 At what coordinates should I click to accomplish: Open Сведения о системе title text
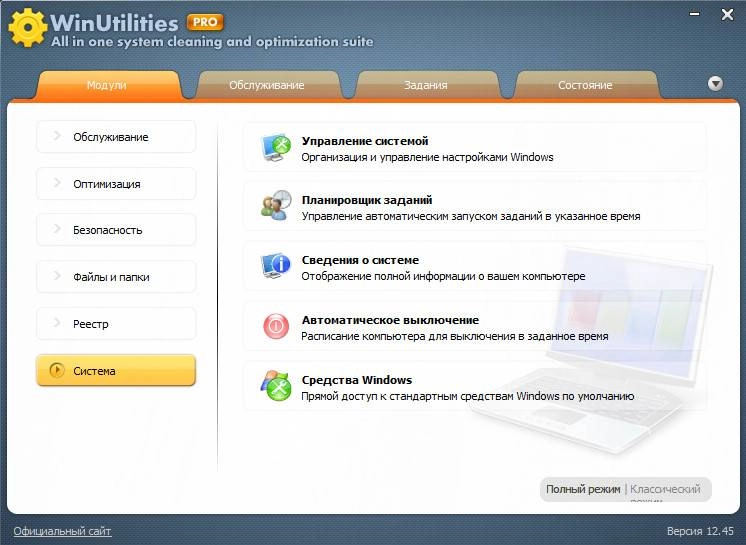(360, 260)
